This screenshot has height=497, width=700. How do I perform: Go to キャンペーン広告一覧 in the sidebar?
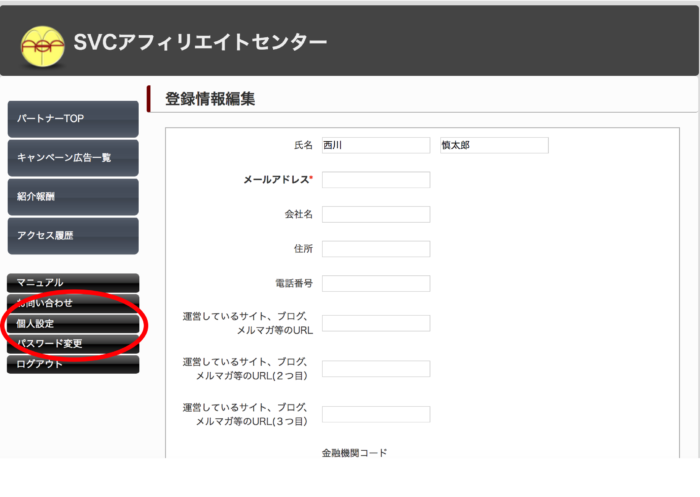tap(73, 158)
